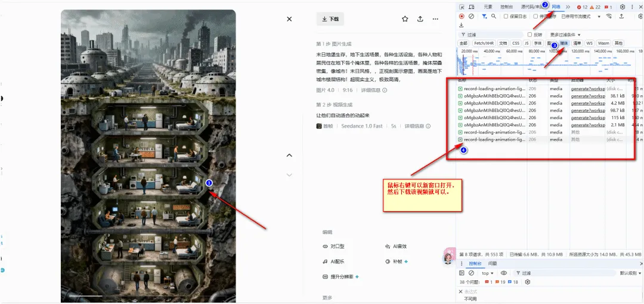Switch to the top 控制台 tab

(506, 7)
